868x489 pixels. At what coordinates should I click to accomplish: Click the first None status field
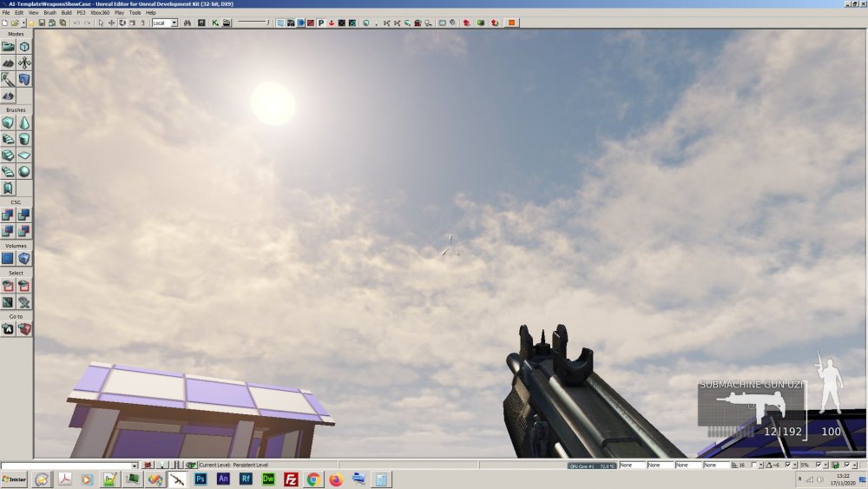click(x=632, y=466)
